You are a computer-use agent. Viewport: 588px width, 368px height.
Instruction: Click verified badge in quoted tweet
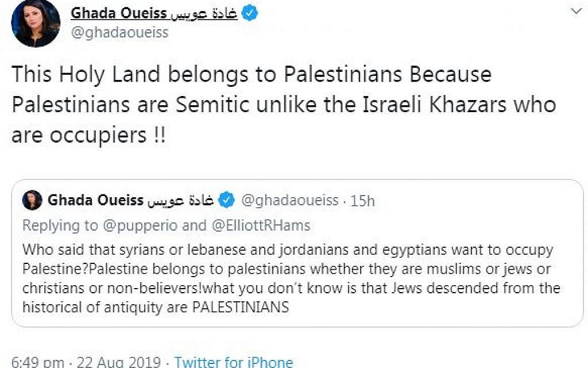[226, 200]
